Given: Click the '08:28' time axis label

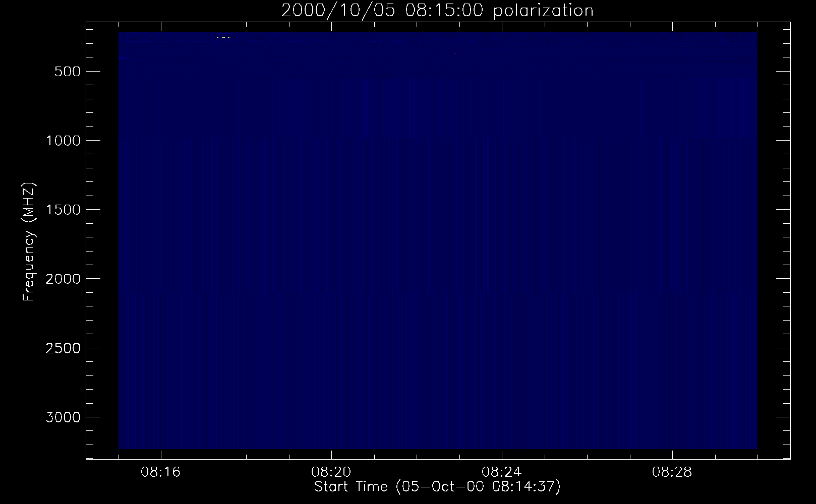Looking at the screenshot, I should [x=672, y=472].
